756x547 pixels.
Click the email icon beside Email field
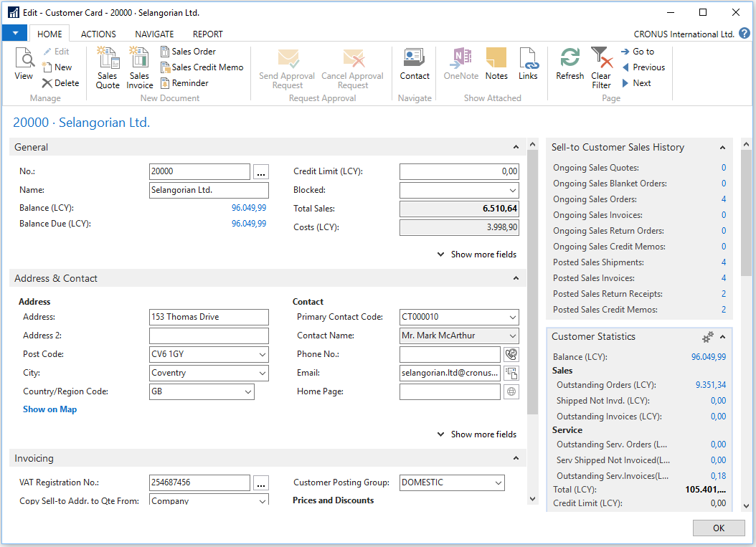(x=511, y=373)
